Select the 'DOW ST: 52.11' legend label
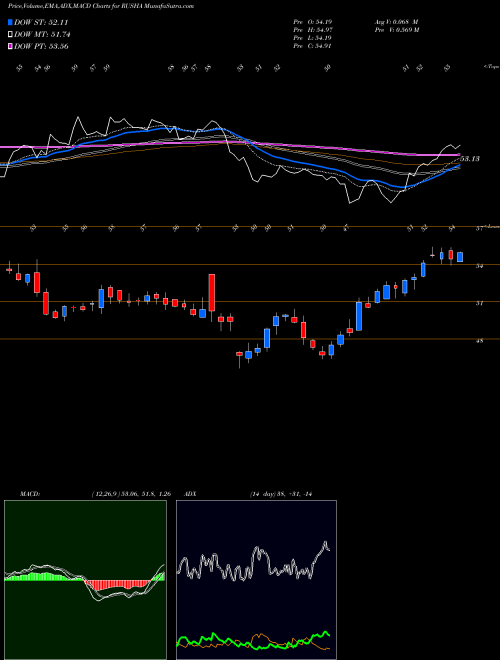Image resolution: width=500 pixels, height=660 pixels. pyautogui.click(x=41, y=22)
